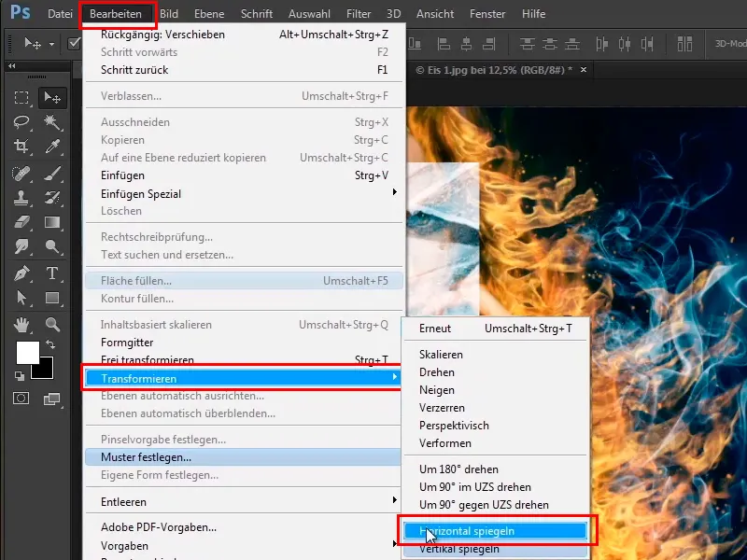Close the Eis 1.jpg document tab
The height and width of the screenshot is (560, 747).
pyautogui.click(x=583, y=69)
